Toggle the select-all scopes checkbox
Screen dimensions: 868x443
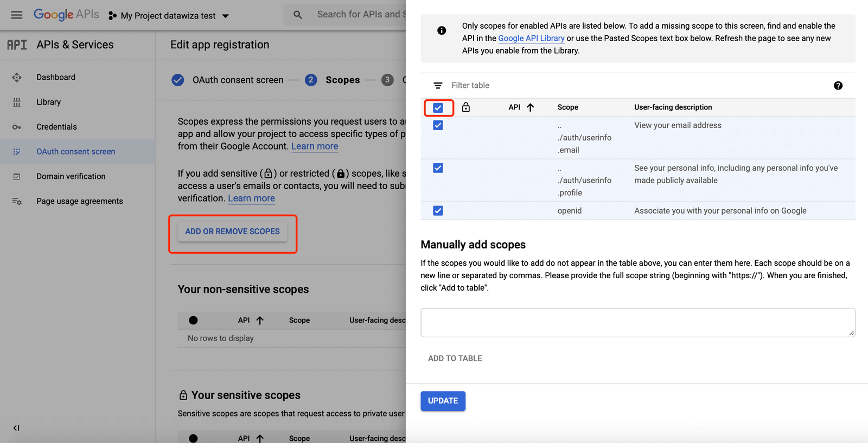tap(438, 108)
